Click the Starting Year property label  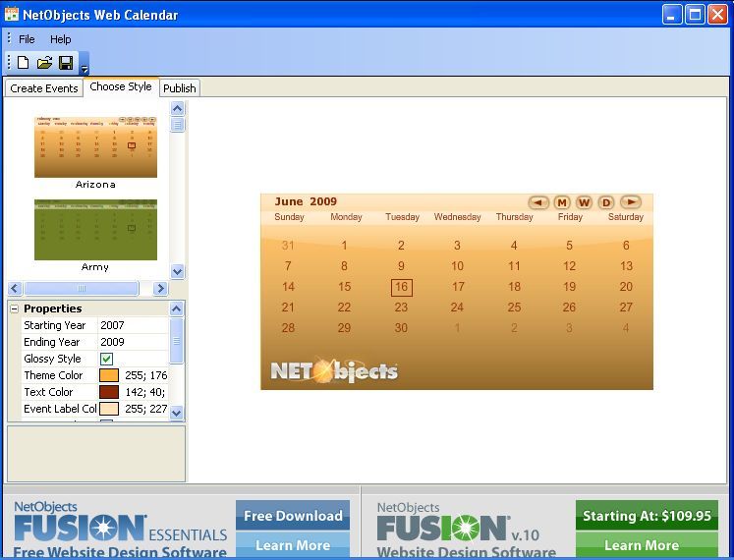pyautogui.click(x=55, y=325)
